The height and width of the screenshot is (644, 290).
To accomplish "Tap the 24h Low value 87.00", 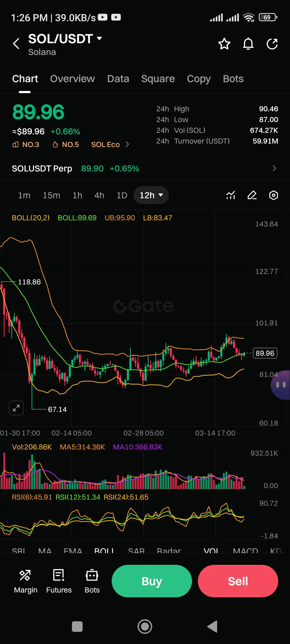I will point(269,119).
